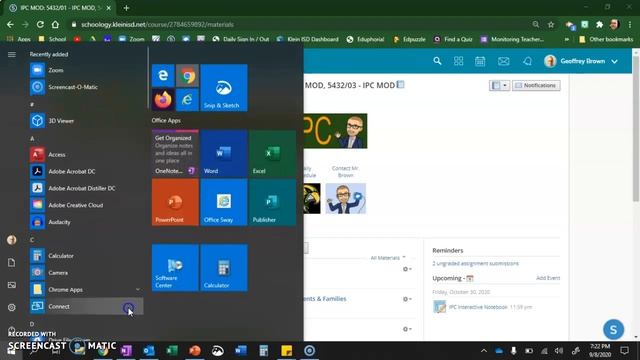640x360 pixels.
Task: Open Audacity from app list
Action: click(86, 222)
